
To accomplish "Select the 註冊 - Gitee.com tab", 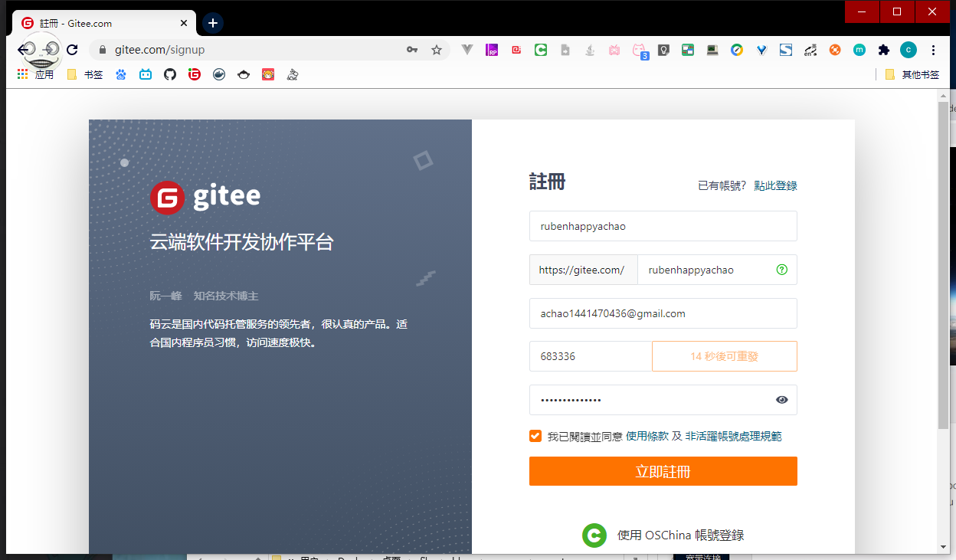I will click(x=100, y=23).
